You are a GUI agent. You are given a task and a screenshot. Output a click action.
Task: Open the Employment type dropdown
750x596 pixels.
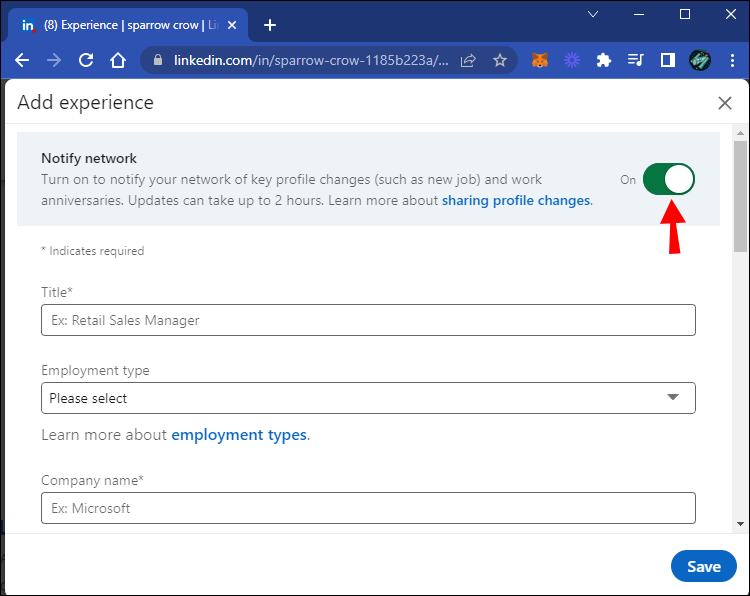368,398
